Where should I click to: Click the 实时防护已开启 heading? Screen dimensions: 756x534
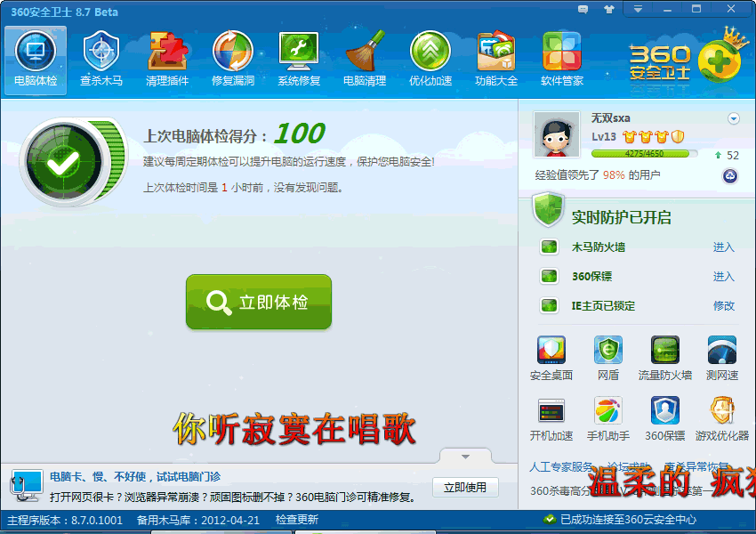[622, 217]
